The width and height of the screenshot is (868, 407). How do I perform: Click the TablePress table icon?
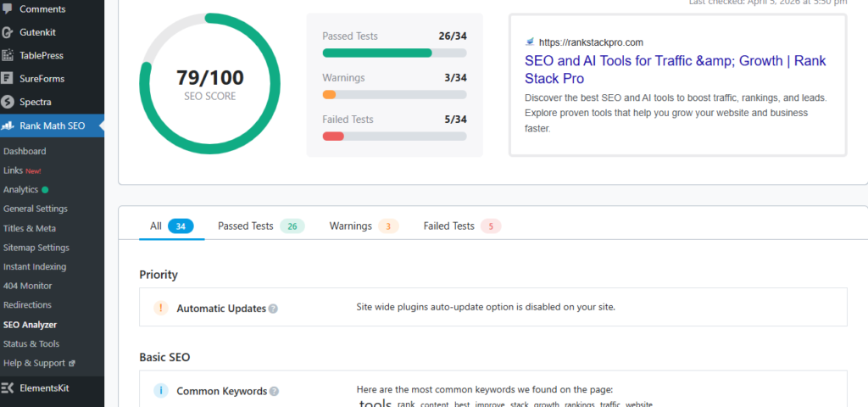[7, 55]
